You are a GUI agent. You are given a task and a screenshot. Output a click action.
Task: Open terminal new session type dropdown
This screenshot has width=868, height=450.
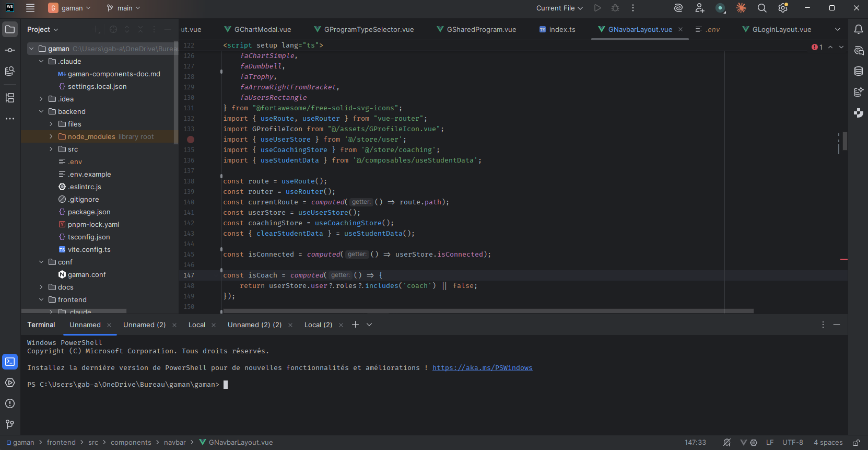(369, 325)
